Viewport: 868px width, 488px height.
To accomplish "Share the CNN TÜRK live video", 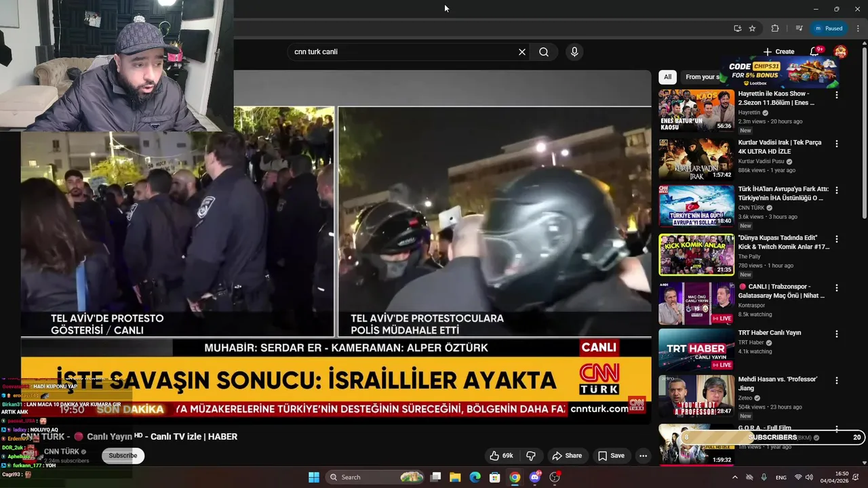I will (x=567, y=455).
